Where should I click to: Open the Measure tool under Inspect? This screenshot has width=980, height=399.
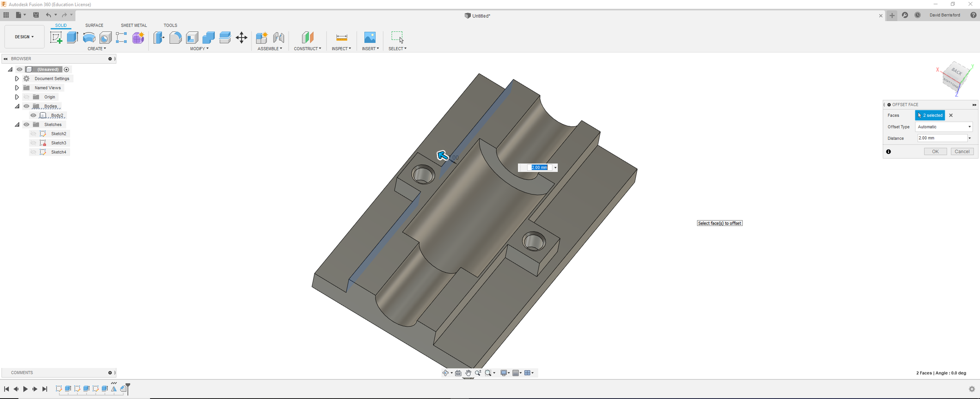coord(341,37)
